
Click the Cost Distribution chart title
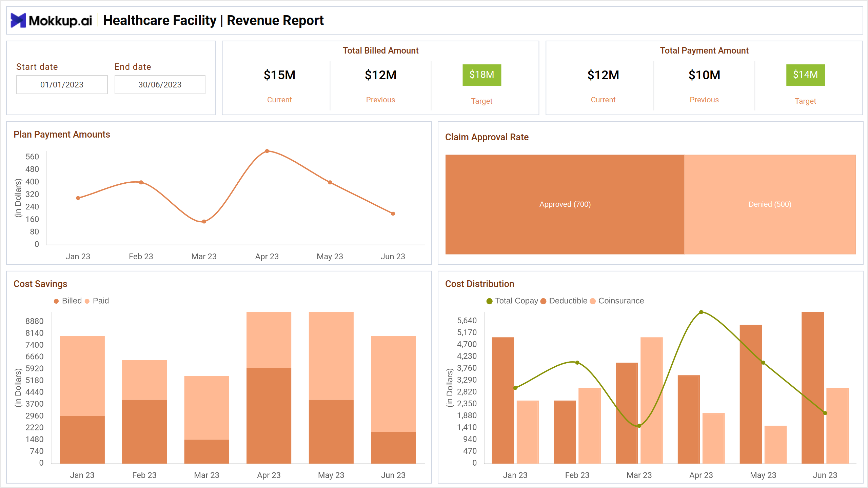coord(480,284)
